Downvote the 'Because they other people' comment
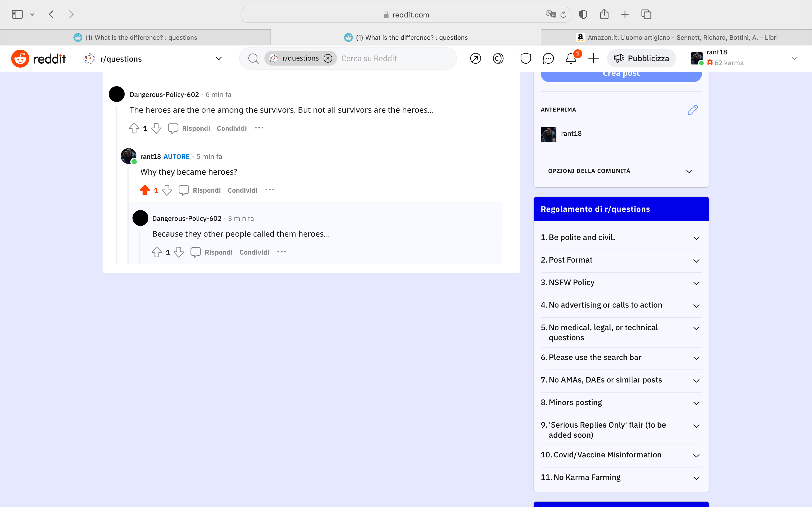Image resolution: width=812 pixels, height=507 pixels. click(179, 252)
